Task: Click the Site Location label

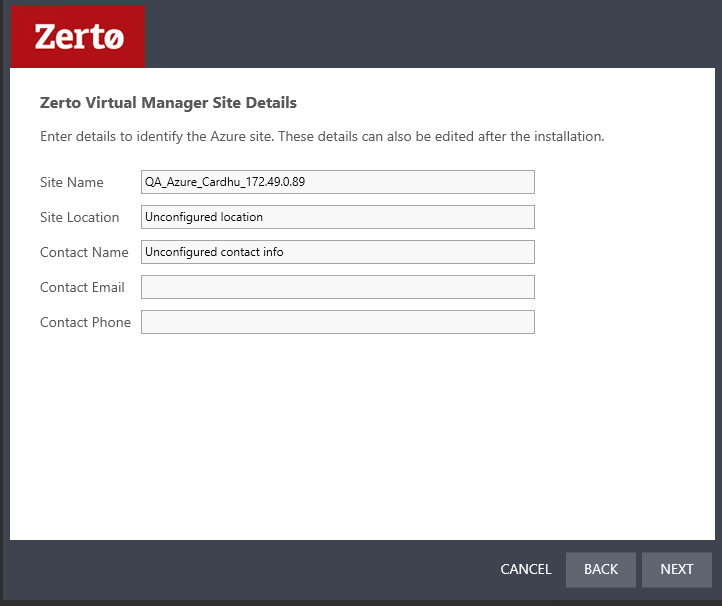Action: [80, 217]
